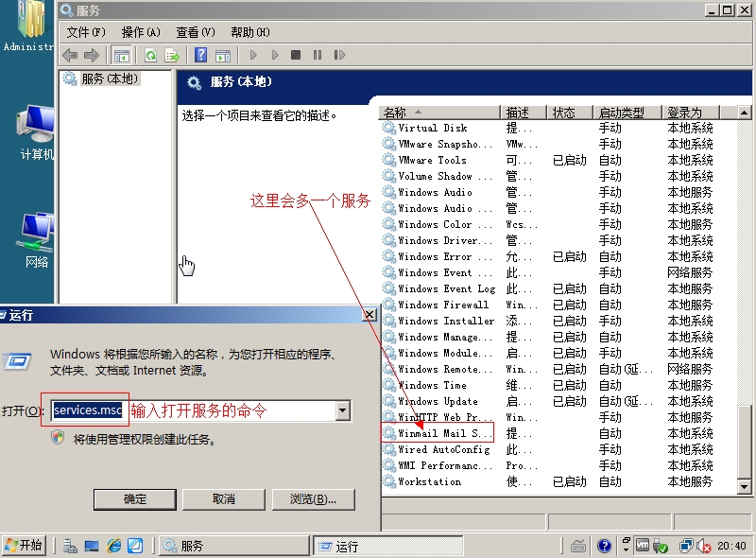
Task: Open the 帮助(H) menu
Action: (x=250, y=32)
